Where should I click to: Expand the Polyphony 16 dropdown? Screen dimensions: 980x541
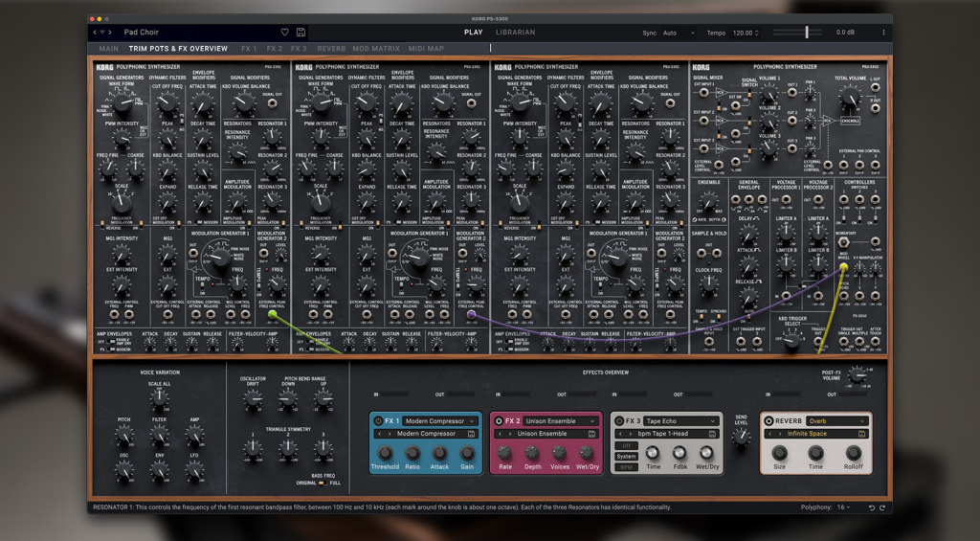(843, 507)
